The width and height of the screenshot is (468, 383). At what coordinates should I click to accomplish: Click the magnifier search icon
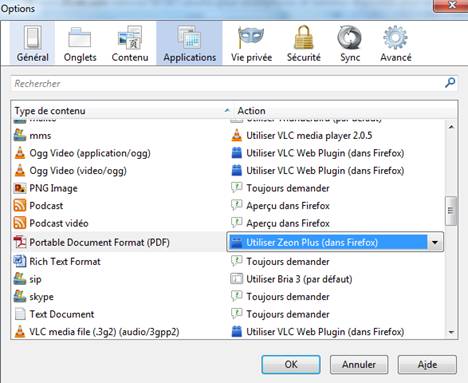(x=450, y=83)
